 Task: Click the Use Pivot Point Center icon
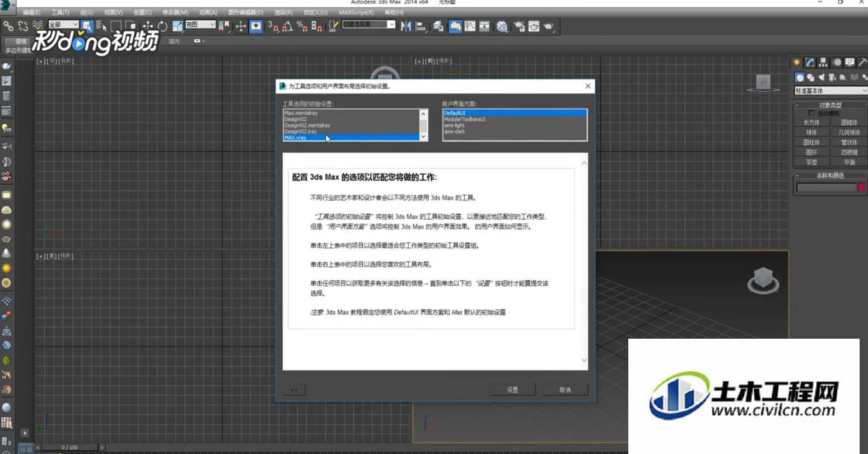(224, 26)
